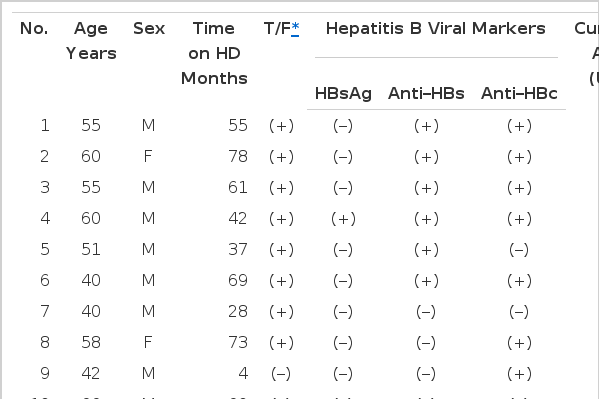The width and height of the screenshot is (599, 399).
Task: Click the 4 months value in row 9
Action: pos(243,373)
